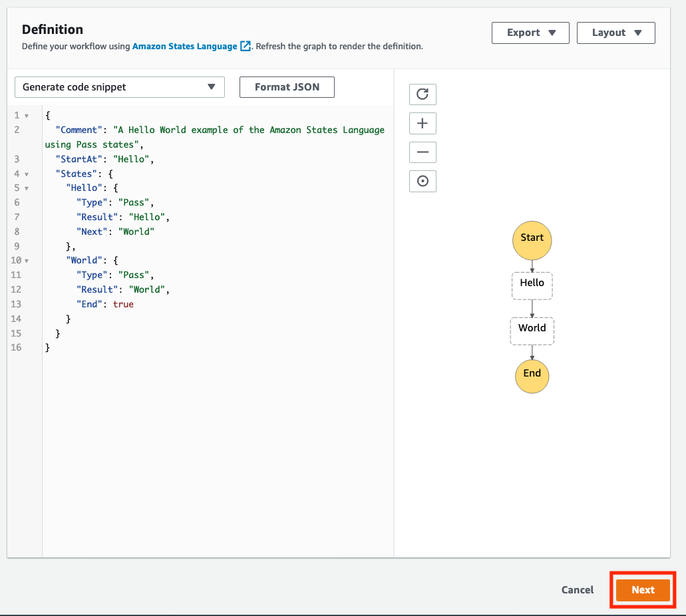Zoom in on the workflow graph

click(423, 124)
